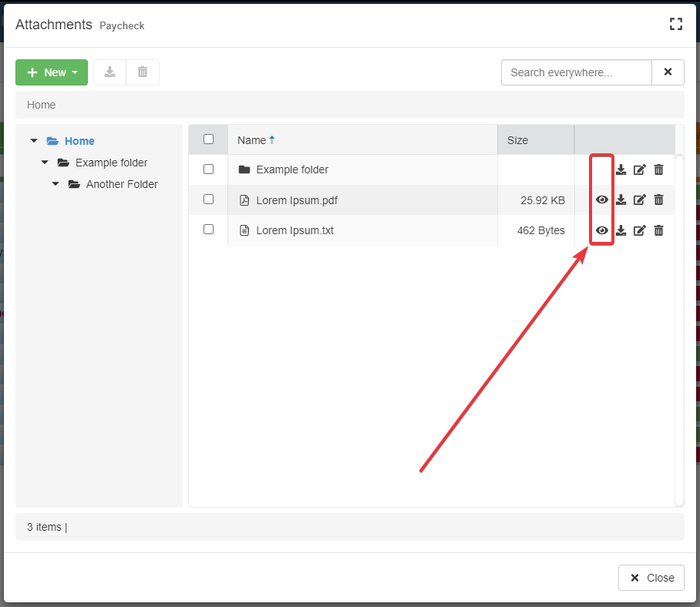
Task: Open the New dropdown button
Action: tap(52, 72)
